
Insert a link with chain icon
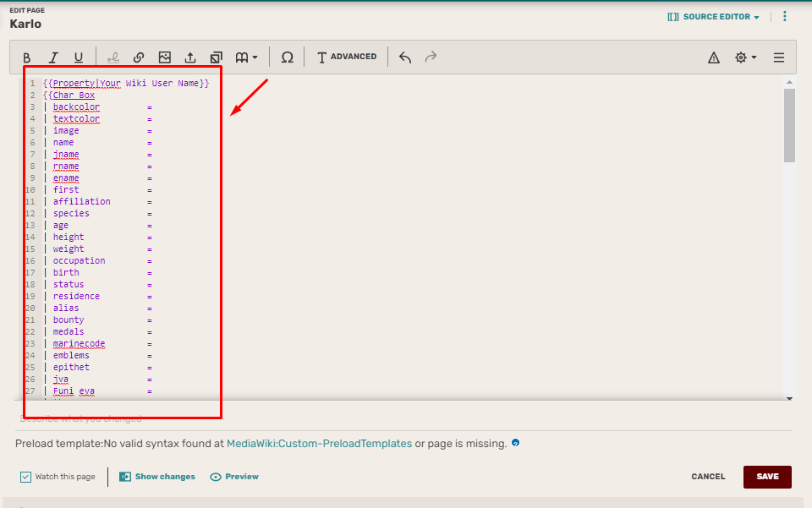138,57
